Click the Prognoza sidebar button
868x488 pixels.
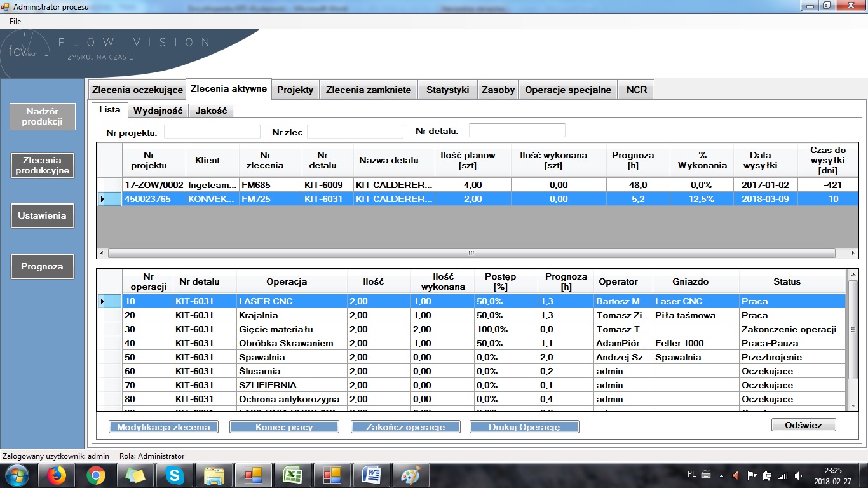[x=42, y=266]
